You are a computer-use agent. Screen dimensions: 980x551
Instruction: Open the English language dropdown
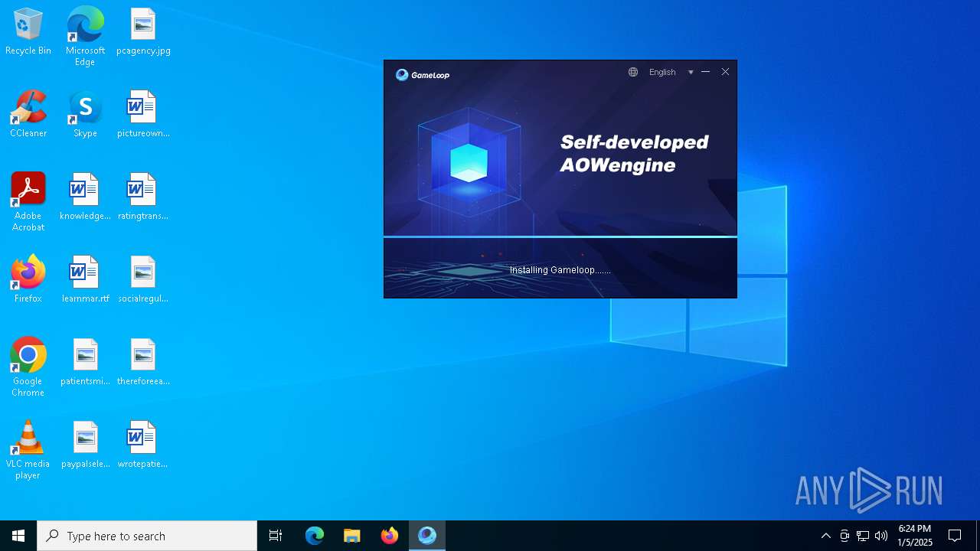click(x=671, y=72)
